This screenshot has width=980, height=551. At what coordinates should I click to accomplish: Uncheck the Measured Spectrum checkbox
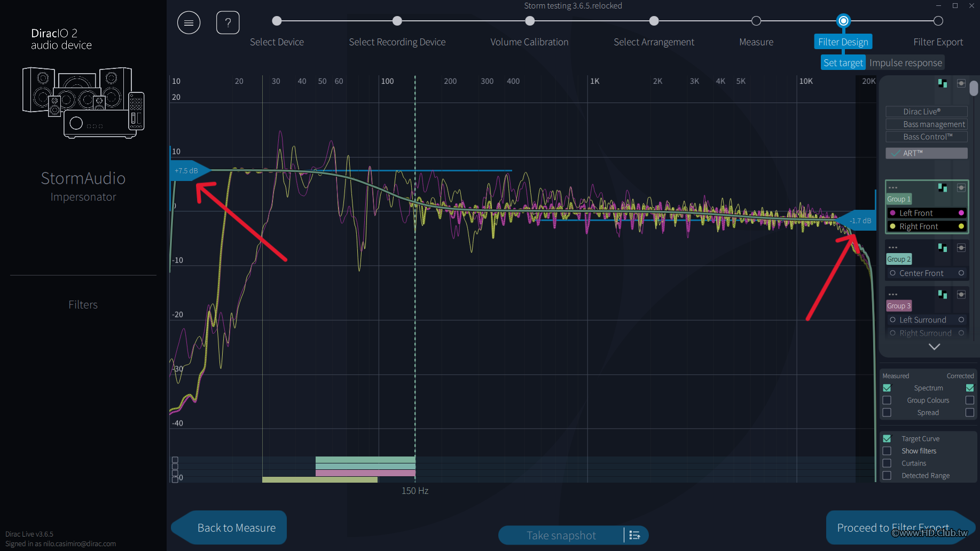(887, 388)
